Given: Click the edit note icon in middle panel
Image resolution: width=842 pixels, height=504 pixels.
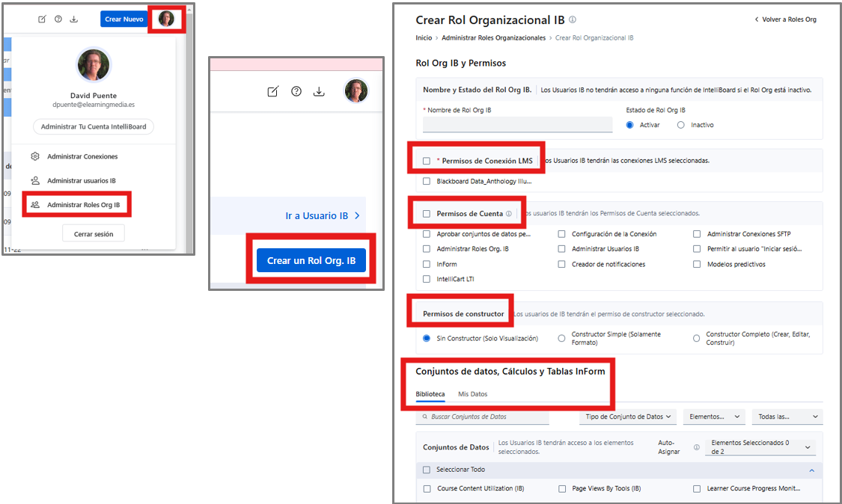Looking at the screenshot, I should click(x=272, y=91).
